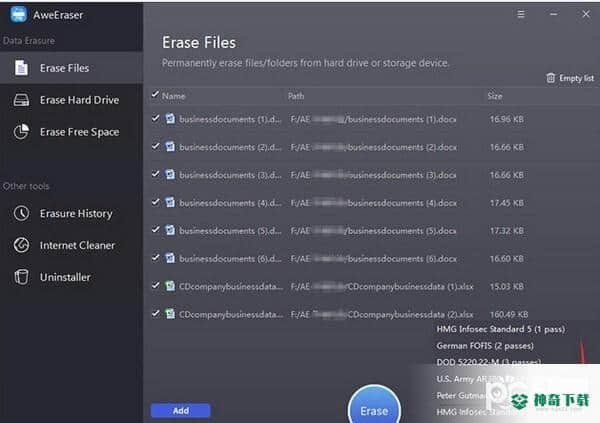The image size is (600, 423).
Task: Click the 17.32 KB size value
Action: click(507, 231)
